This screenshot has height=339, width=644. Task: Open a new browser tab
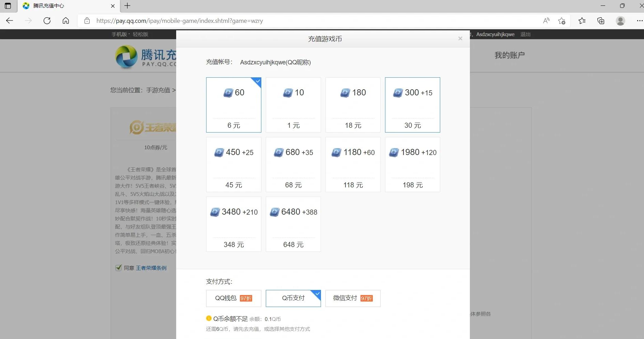click(127, 6)
